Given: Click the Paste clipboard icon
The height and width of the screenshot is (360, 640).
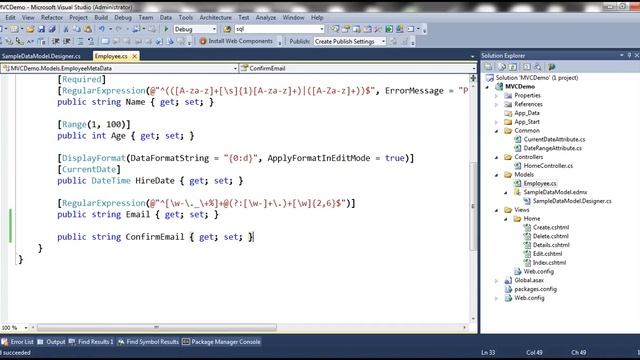Looking at the screenshot, I should pos(87,29).
